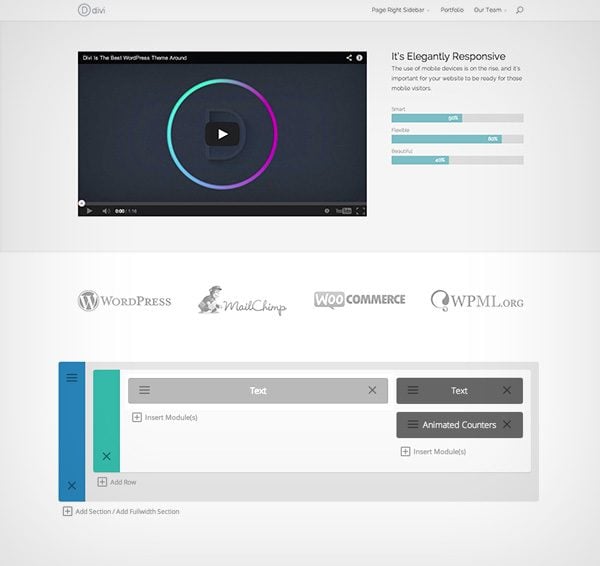
Task: Click the WooCommerce logo
Action: 360,300
